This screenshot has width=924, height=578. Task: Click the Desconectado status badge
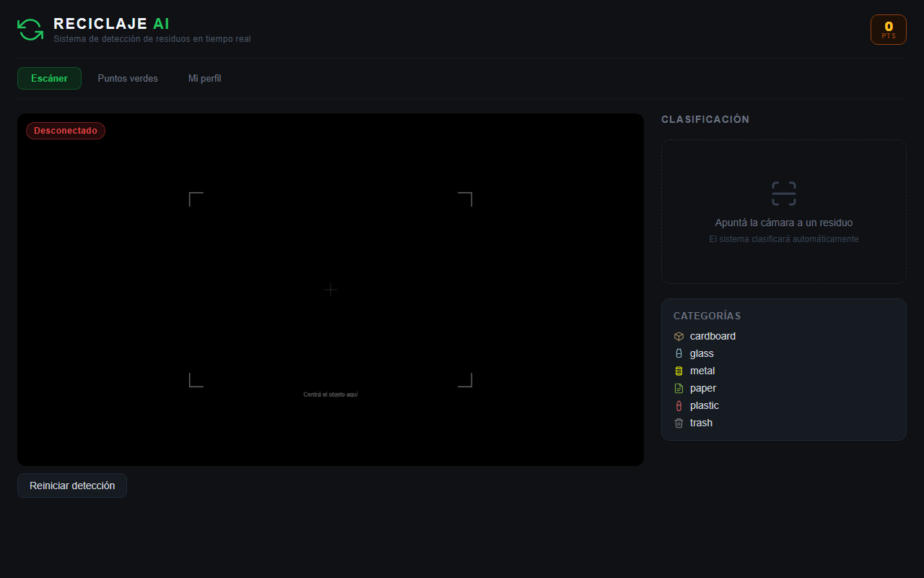tap(66, 131)
